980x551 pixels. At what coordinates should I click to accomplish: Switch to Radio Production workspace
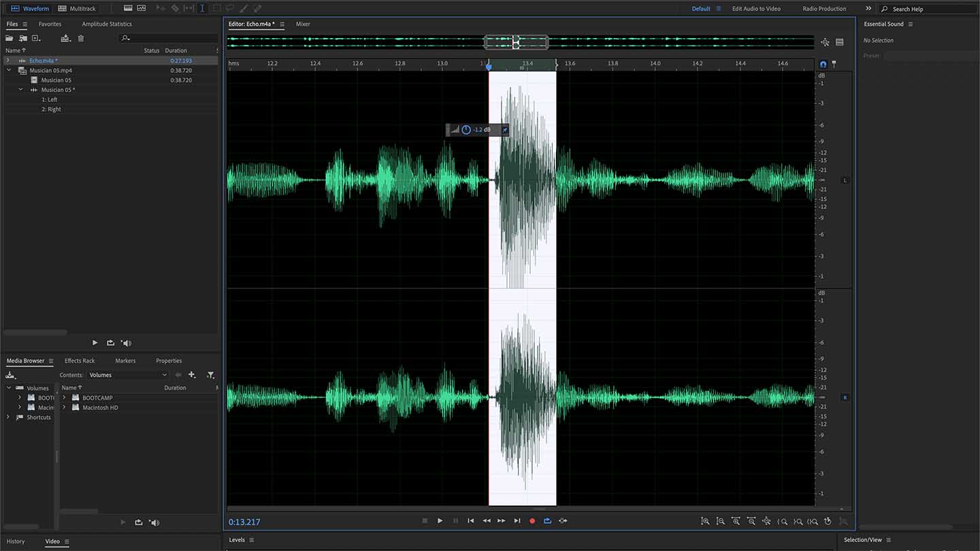[824, 9]
